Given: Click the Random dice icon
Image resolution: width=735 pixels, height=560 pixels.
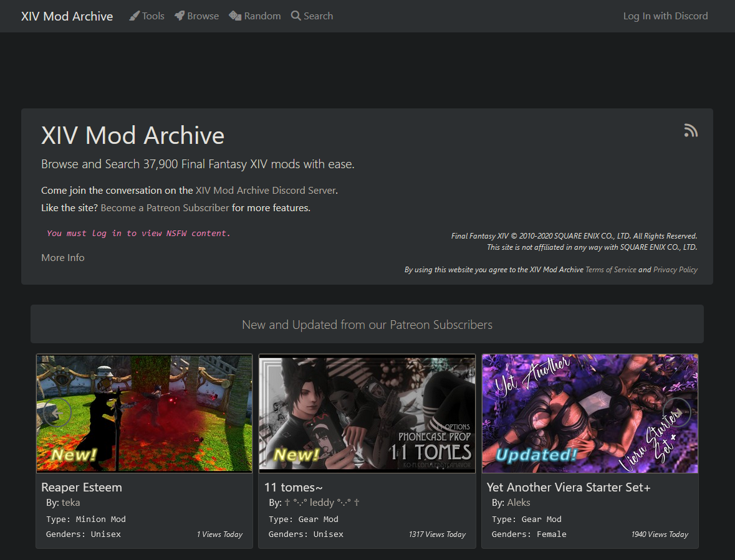Looking at the screenshot, I should tap(235, 16).
